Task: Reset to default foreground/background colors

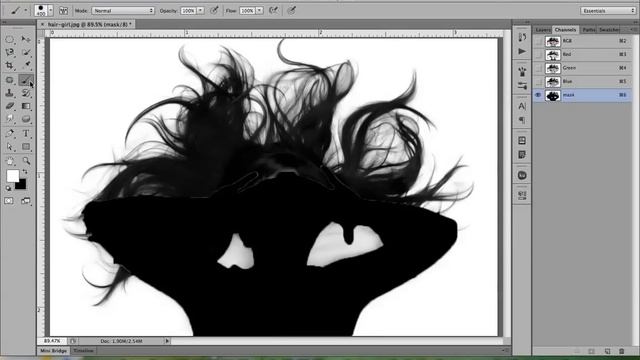Action: point(9,189)
